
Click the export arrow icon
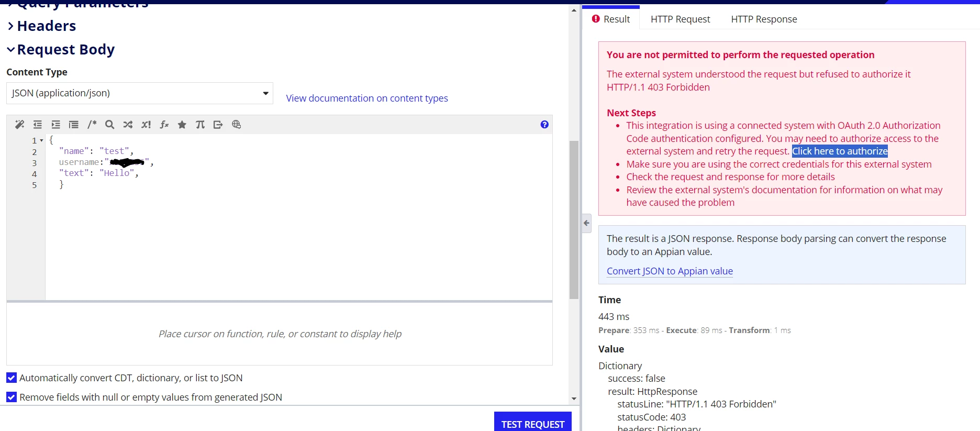(218, 125)
